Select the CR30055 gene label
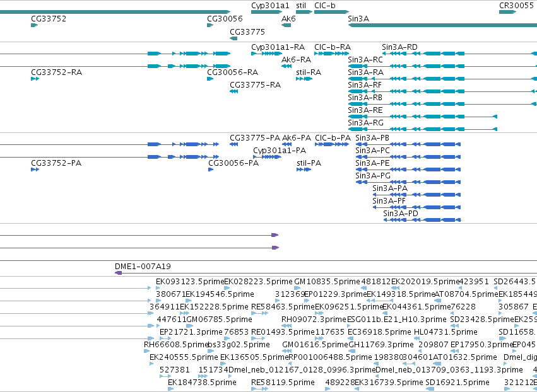 (516, 6)
